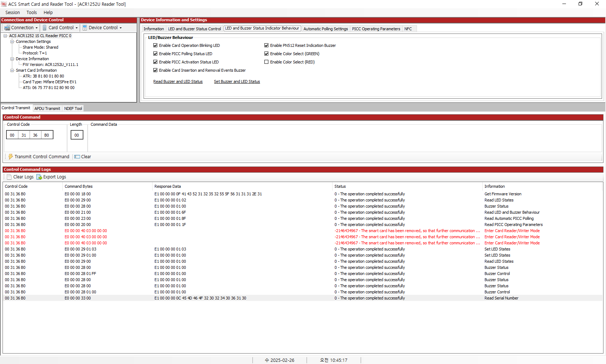Click the Clear Logs page icon

(x=9, y=177)
